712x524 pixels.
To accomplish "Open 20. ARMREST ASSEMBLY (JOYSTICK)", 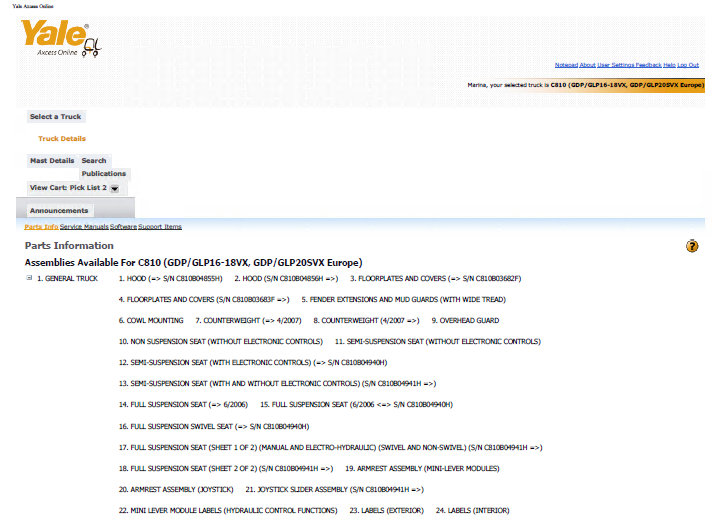I will (176, 489).
